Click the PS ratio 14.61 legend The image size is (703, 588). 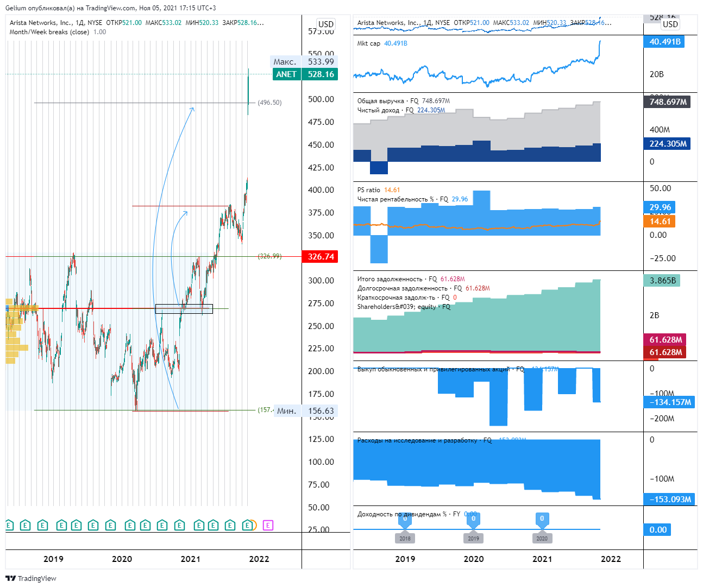coord(379,190)
